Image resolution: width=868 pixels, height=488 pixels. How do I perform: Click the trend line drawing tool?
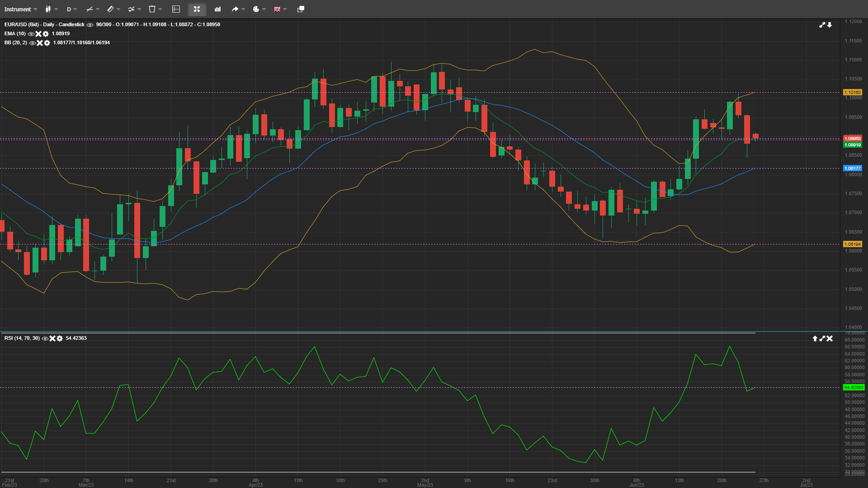pos(90,9)
